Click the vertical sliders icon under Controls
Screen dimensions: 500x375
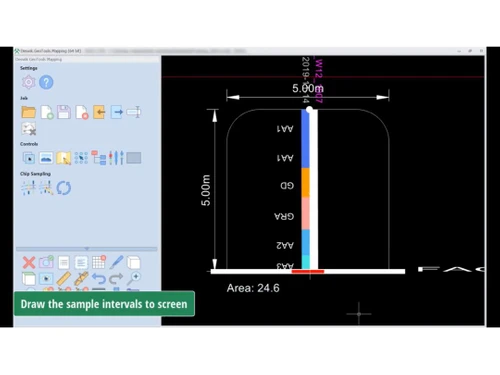116,158
